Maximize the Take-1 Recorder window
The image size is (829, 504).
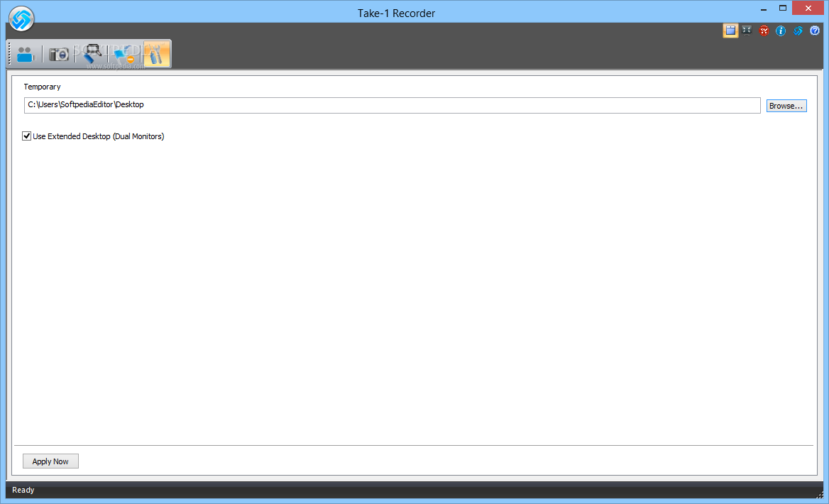tap(782, 9)
